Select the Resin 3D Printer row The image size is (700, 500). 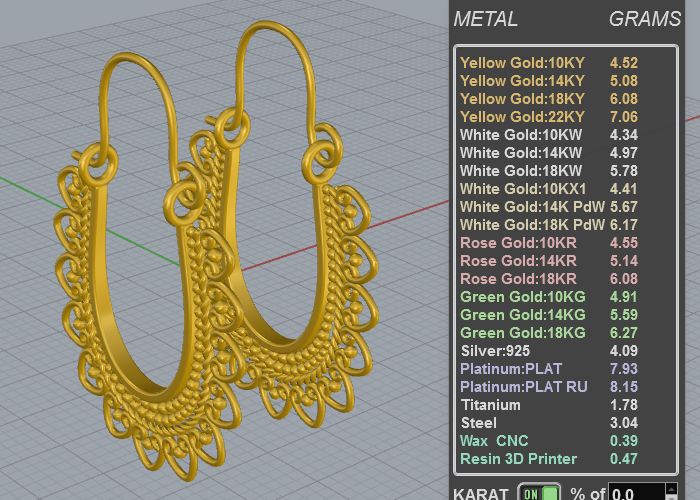(549, 459)
